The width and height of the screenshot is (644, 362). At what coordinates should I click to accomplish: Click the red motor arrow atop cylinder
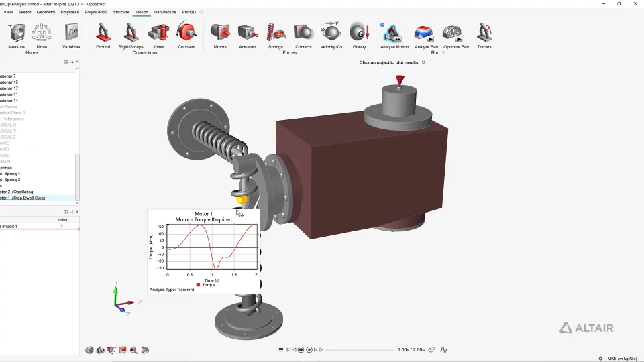(400, 80)
